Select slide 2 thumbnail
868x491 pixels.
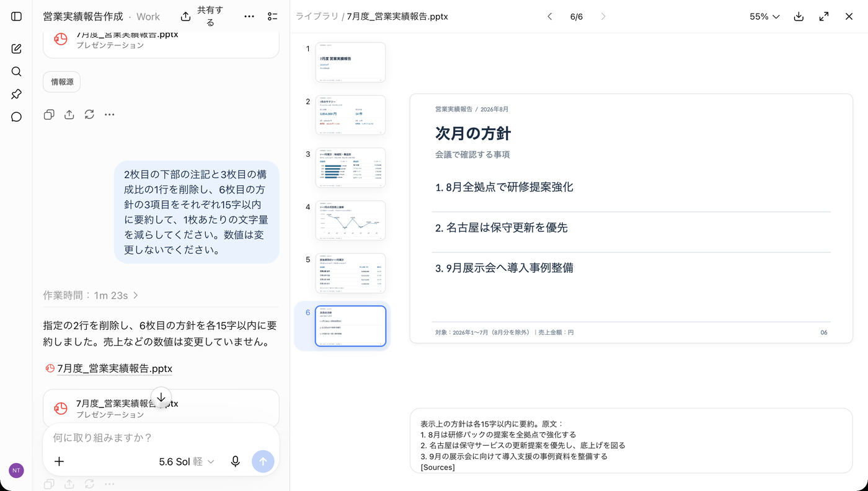coord(350,115)
